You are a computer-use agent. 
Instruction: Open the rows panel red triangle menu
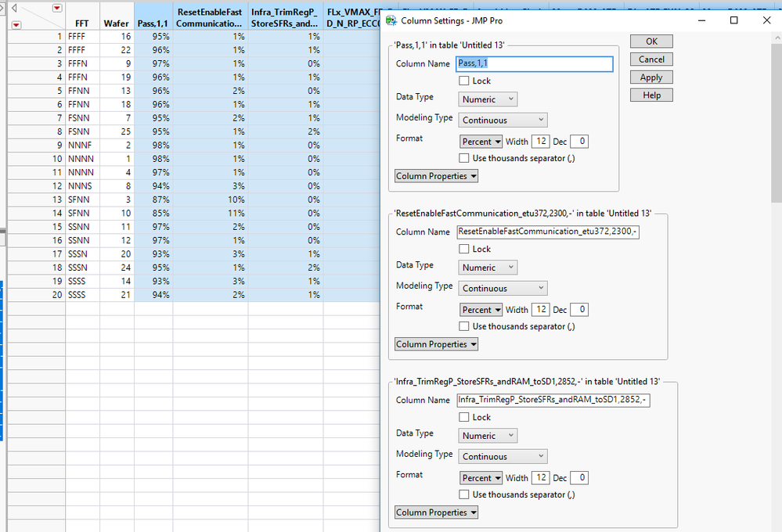(16, 26)
